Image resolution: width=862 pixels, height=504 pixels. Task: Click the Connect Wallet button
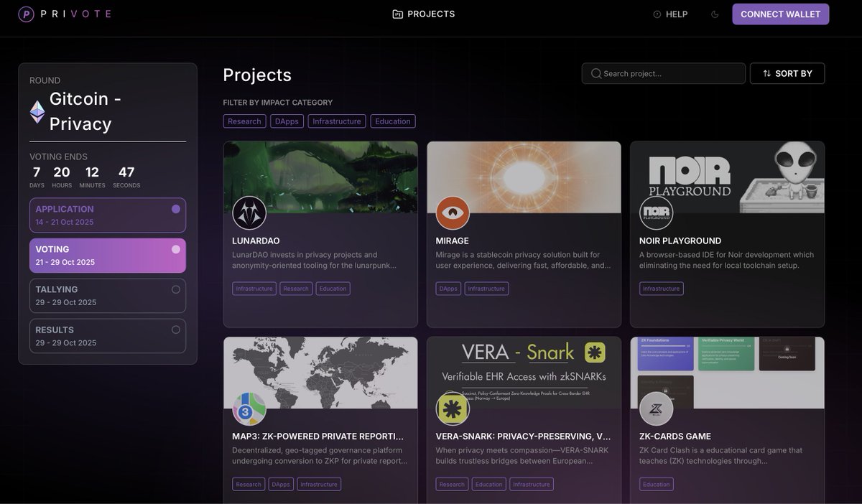tap(781, 14)
